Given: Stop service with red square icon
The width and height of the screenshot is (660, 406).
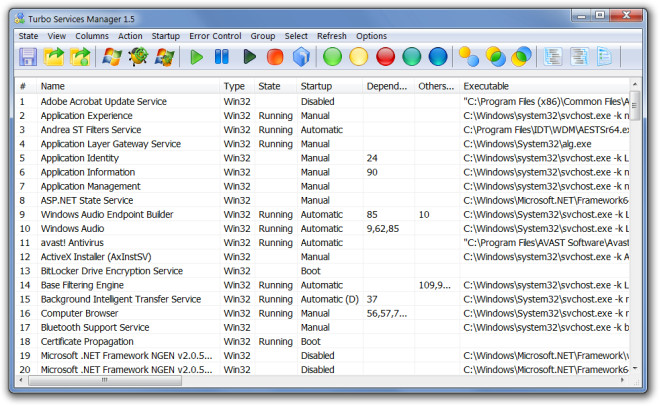Looking at the screenshot, I should click(x=275, y=57).
